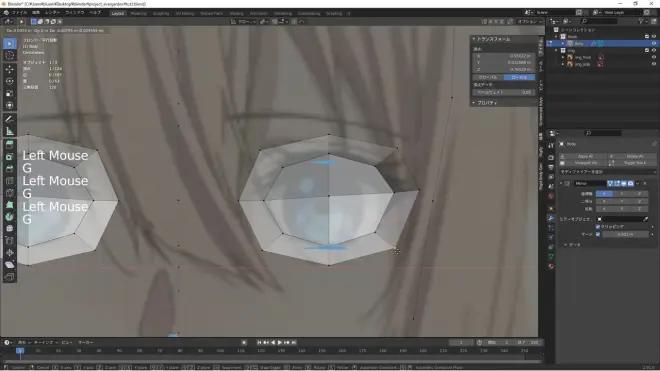Select the Rotate tool
Screen dimensions: 660x371
point(10,81)
